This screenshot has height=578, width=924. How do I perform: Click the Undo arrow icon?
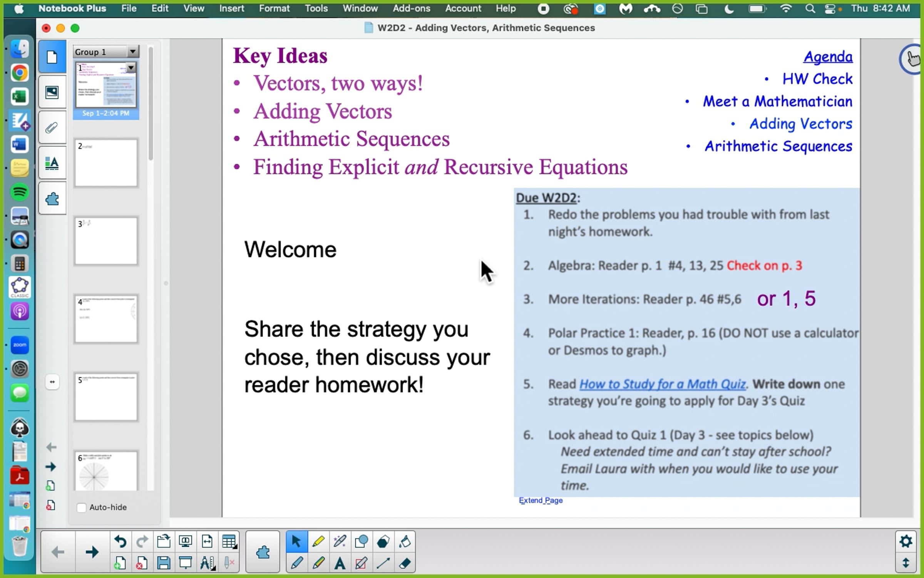[x=121, y=541]
